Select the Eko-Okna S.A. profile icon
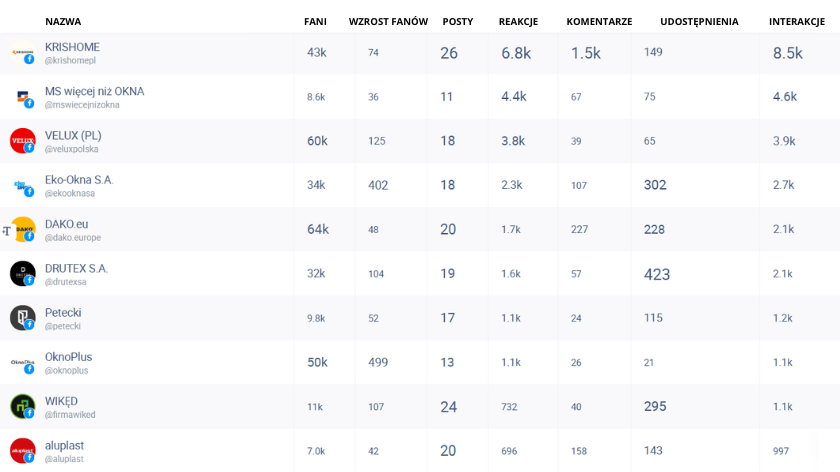This screenshot has width=840, height=472. [22, 185]
